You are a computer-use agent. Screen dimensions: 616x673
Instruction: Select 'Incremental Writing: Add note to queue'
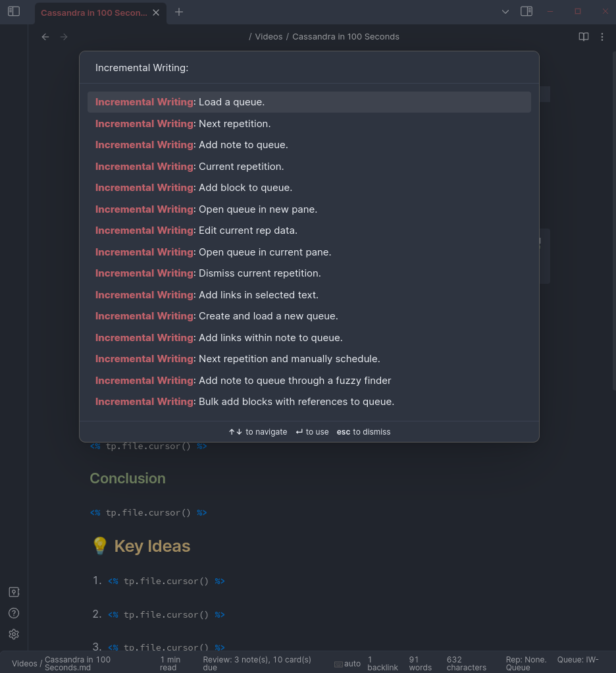[309, 144]
